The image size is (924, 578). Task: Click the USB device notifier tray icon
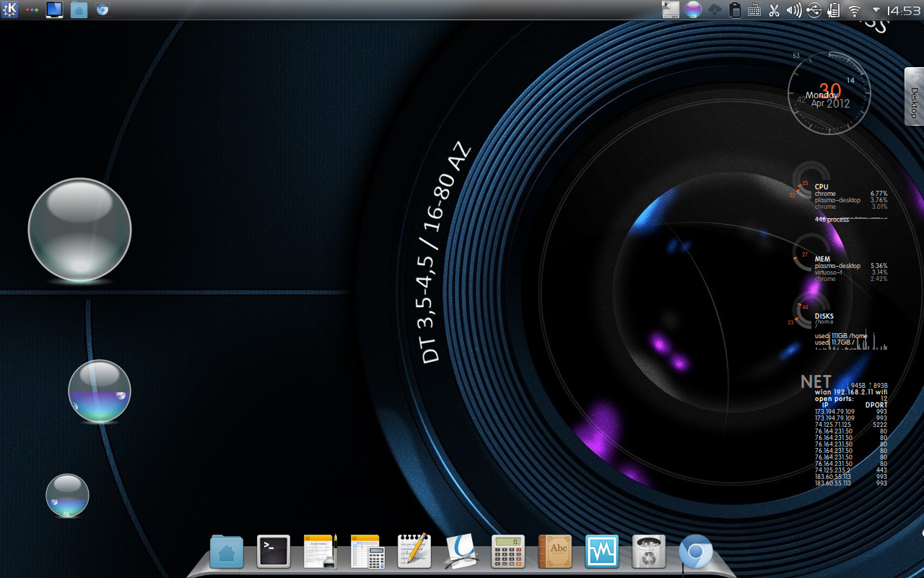coord(814,10)
